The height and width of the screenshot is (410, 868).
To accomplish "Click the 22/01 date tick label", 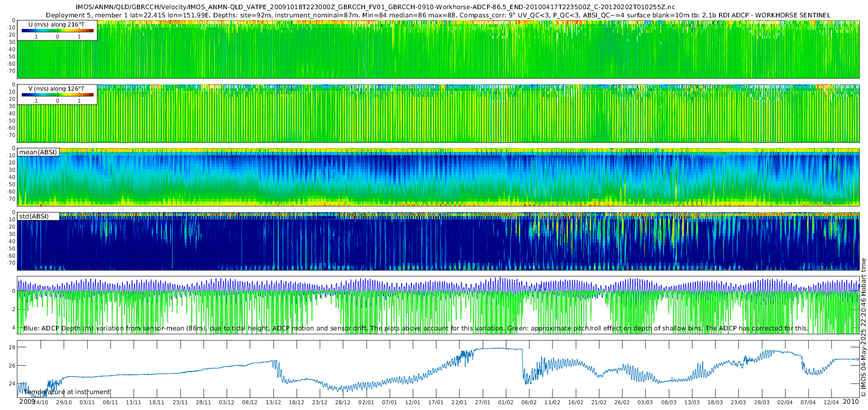I will click(459, 402).
